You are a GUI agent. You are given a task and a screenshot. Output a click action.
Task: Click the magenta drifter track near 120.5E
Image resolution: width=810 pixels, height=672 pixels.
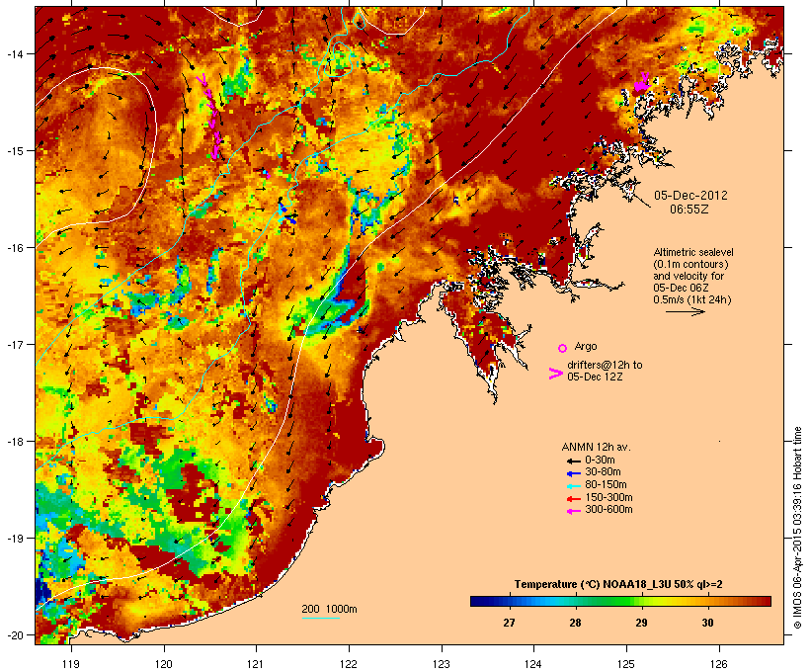tap(210, 117)
